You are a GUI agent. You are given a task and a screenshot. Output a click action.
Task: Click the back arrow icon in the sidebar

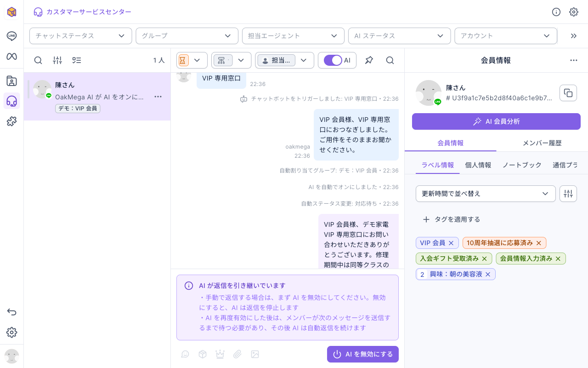[11, 312]
